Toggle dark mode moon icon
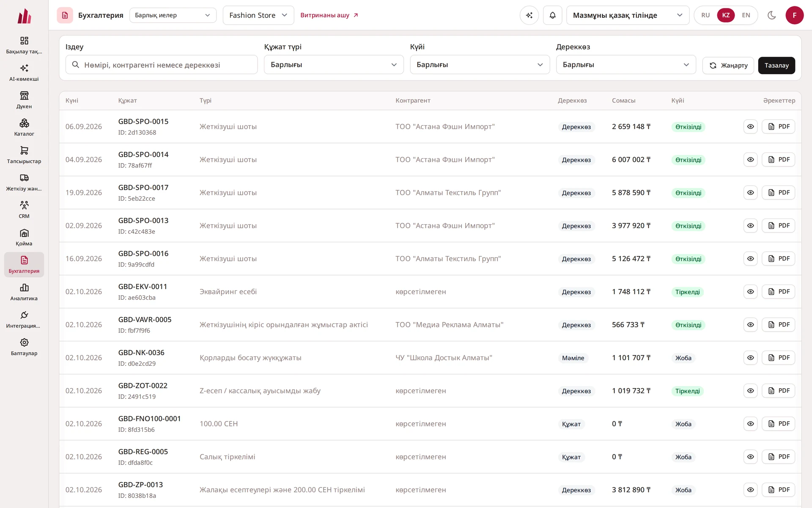This screenshot has height=508, width=812. click(772, 15)
